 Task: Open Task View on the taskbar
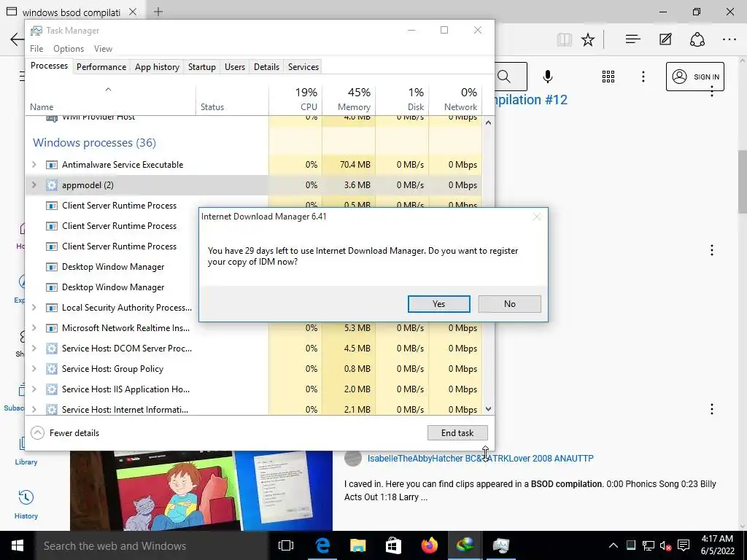[286, 545]
